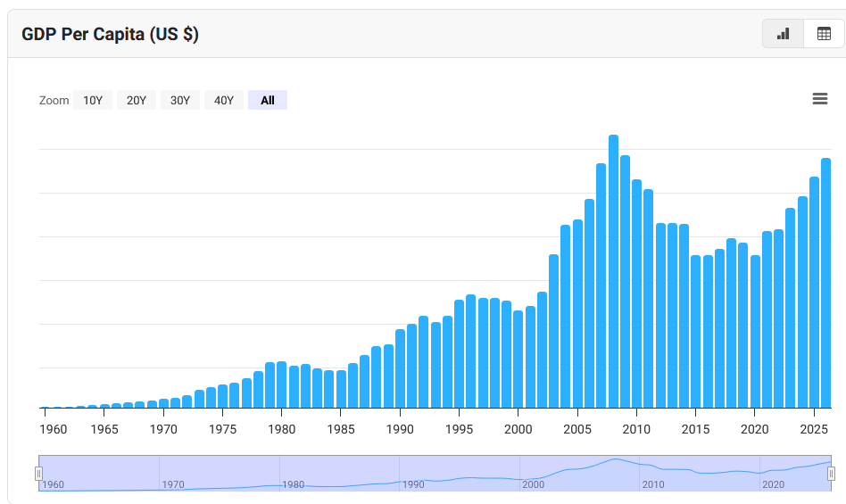846x504 pixels.
Task: Click the left navigator range handle
Action: pos(39,474)
